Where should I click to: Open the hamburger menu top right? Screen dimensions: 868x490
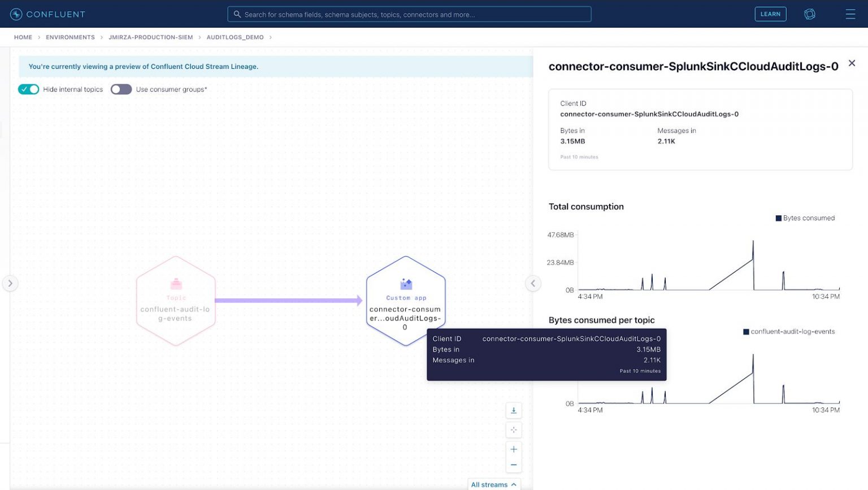[850, 14]
